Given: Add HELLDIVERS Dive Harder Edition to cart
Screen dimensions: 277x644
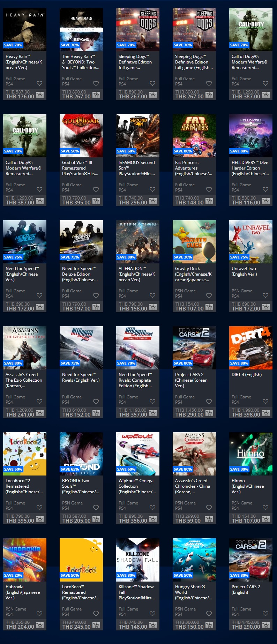Looking at the screenshot, I should pyautogui.click(x=266, y=201).
